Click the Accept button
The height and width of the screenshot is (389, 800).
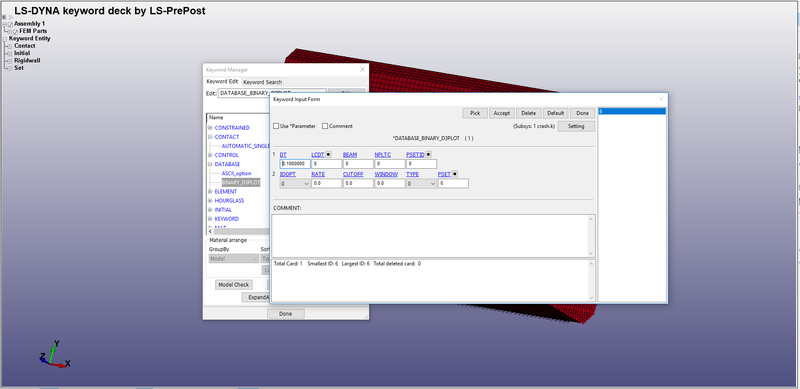click(x=502, y=113)
